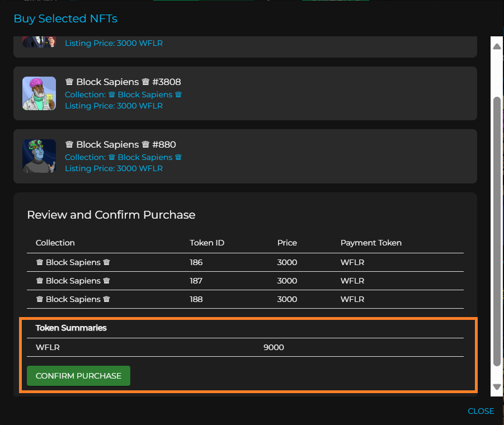
Task: Click Token ID 187 in the review table
Action: point(196,281)
